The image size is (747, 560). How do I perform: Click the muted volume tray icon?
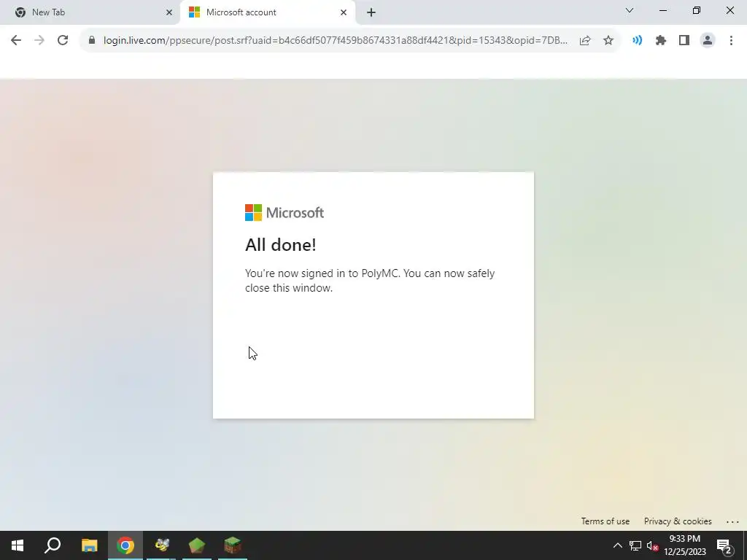pos(652,545)
